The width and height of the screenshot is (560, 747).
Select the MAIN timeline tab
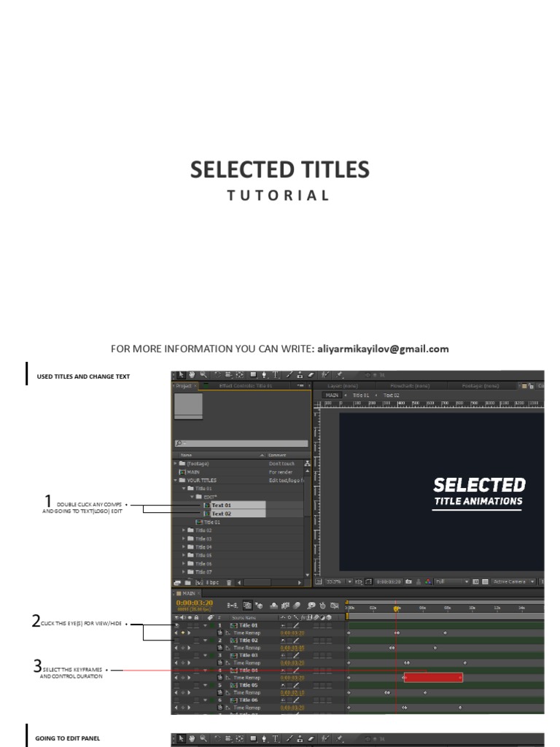pyautogui.click(x=189, y=593)
